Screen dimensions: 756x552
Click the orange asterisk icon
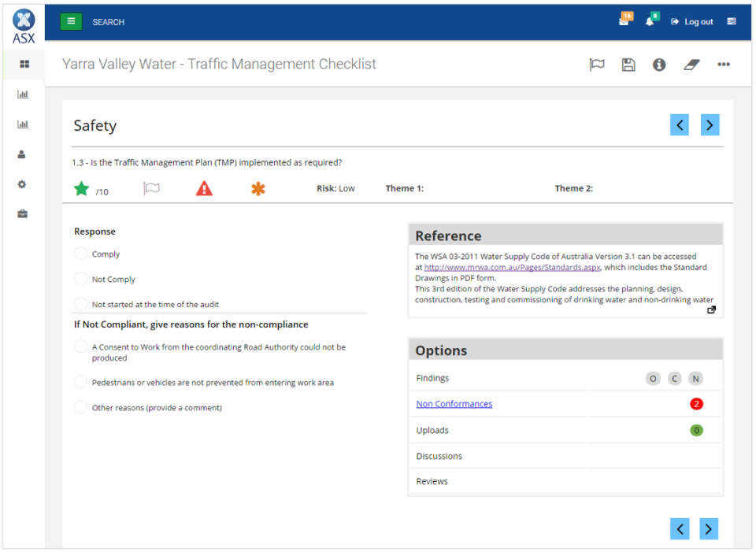coord(258,187)
